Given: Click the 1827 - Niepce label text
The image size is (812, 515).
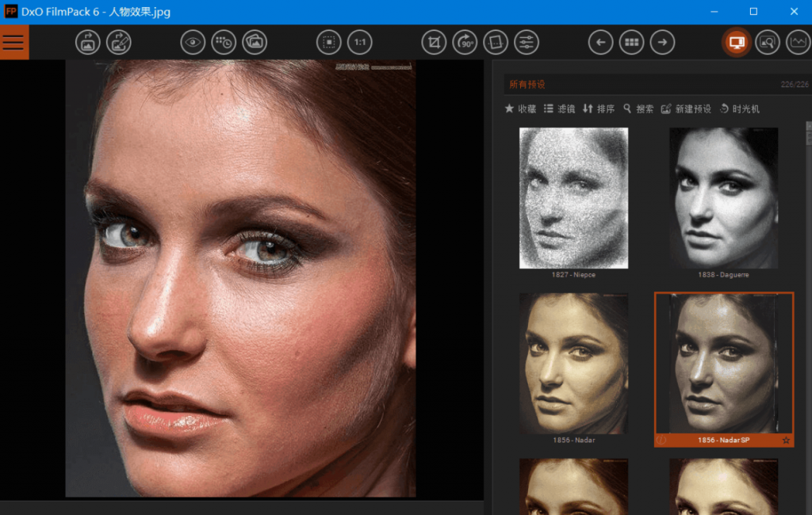Looking at the screenshot, I should pos(573,275).
